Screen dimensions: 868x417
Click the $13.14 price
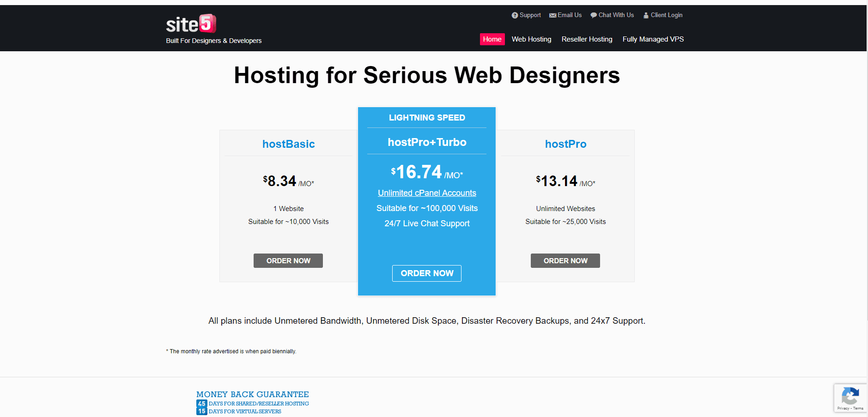[565, 181]
